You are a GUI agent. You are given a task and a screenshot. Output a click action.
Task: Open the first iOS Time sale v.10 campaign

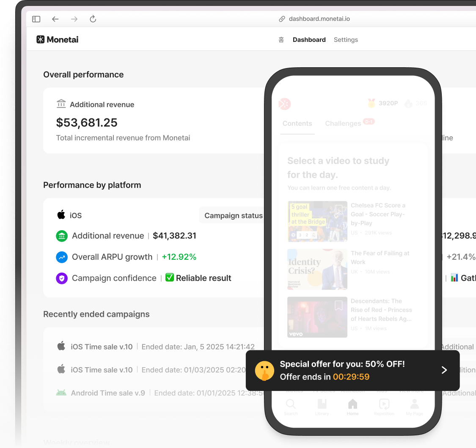102,347
